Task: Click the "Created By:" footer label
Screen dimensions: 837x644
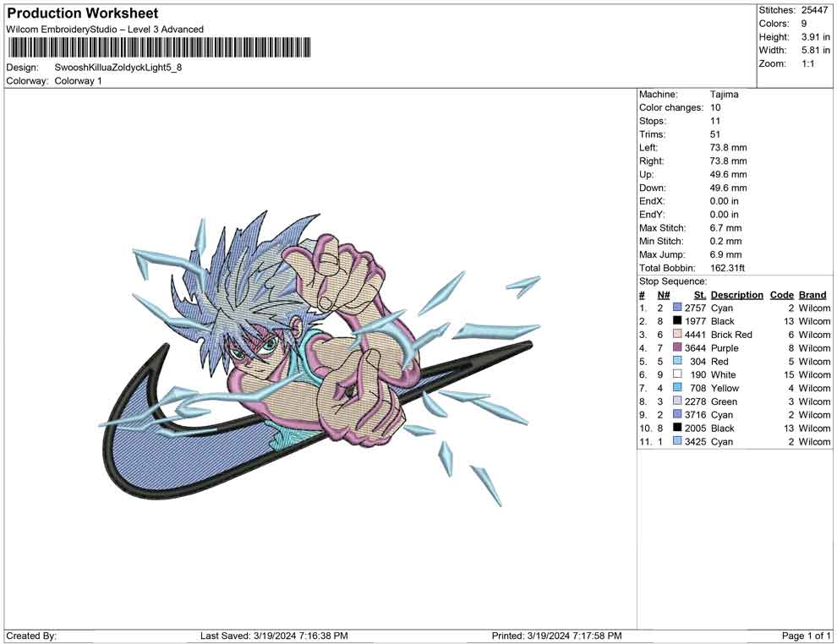Action: click(31, 636)
